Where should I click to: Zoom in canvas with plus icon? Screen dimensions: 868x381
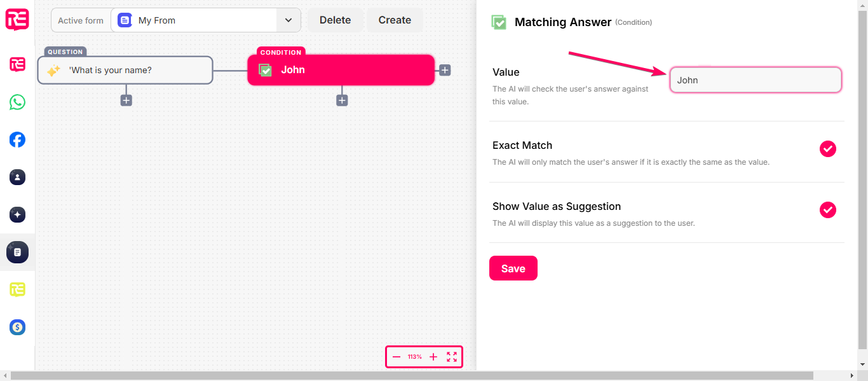point(433,357)
